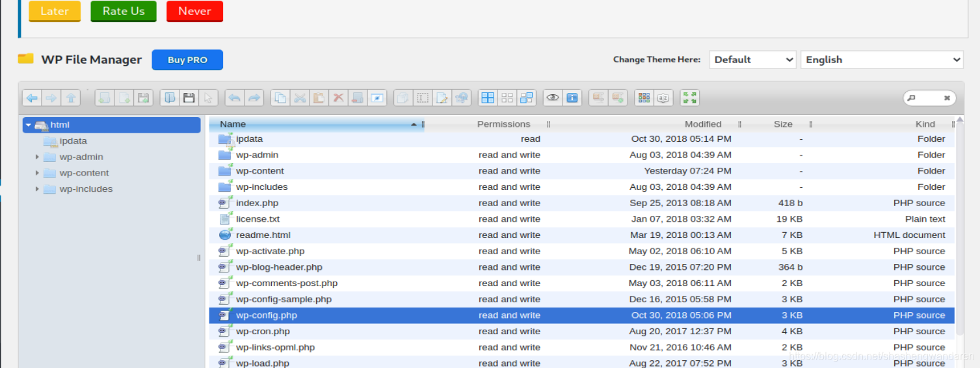This screenshot has height=368, width=980.
Task: Sort the file list by Modified column
Action: point(703,124)
